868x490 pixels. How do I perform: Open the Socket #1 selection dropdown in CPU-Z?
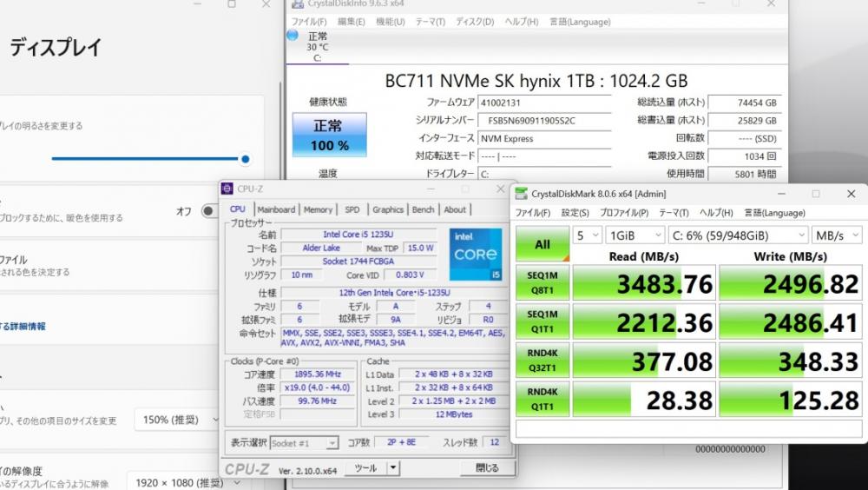point(304,443)
